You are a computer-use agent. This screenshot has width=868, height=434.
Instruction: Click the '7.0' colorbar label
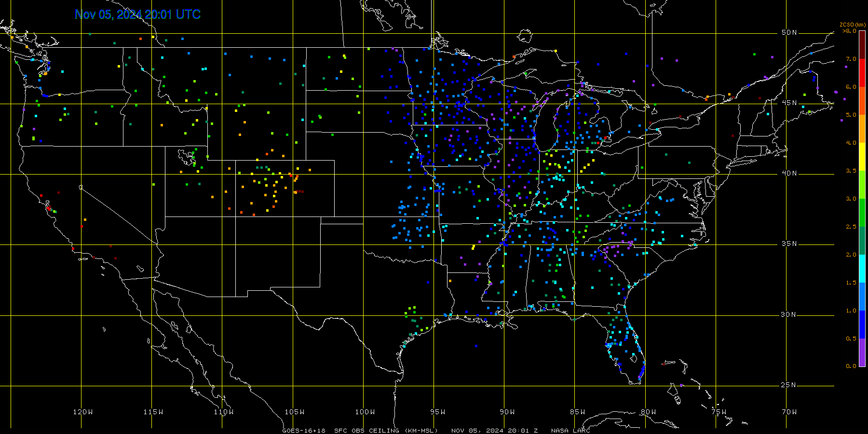coord(851,59)
